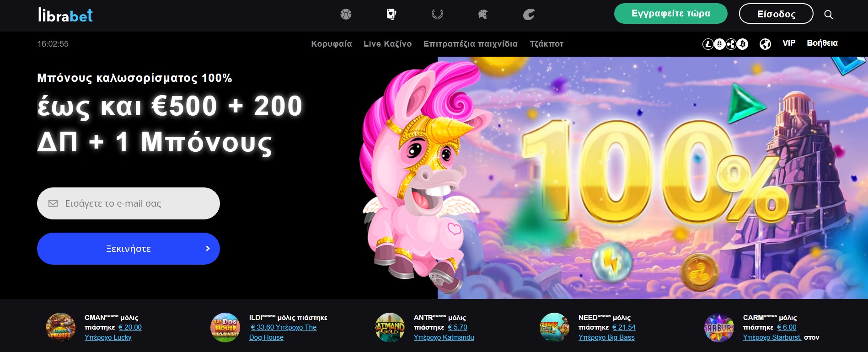
Task: Open the Τζάκποτ tab
Action: tap(547, 44)
